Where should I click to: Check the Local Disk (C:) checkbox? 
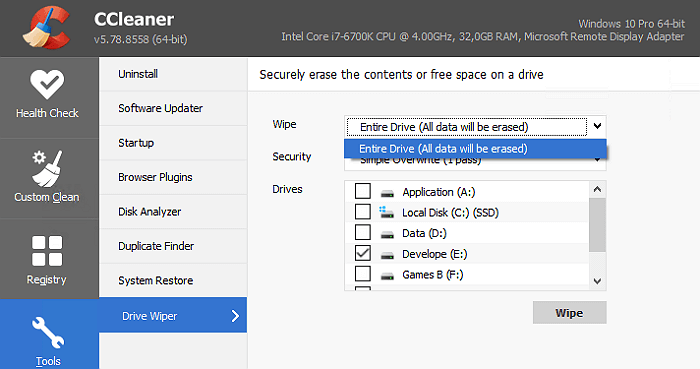tap(362, 211)
